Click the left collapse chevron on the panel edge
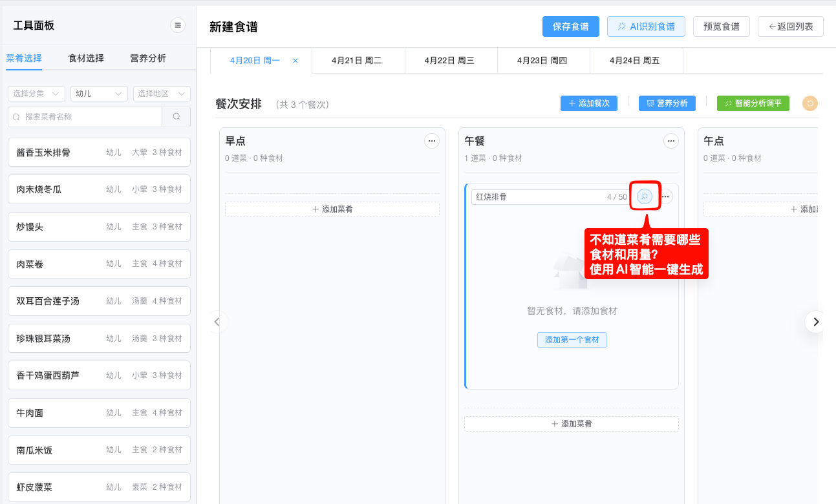Viewport: 836px width, 504px height. [217, 321]
